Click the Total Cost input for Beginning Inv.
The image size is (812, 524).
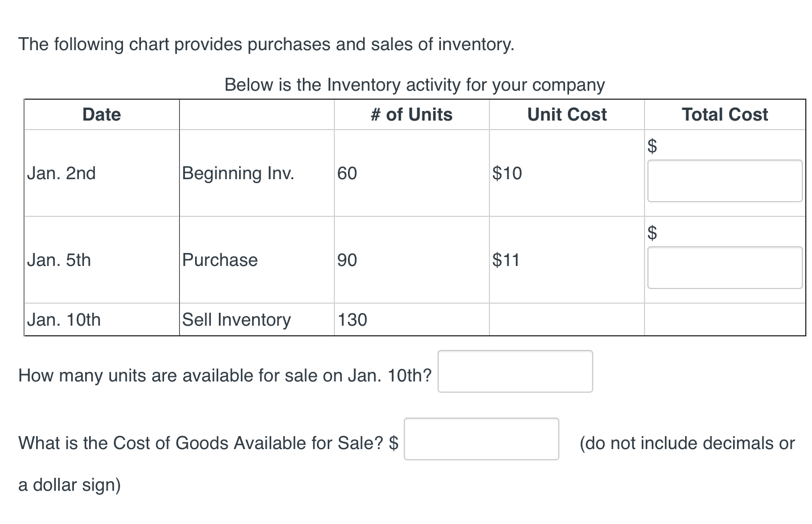tap(725, 181)
